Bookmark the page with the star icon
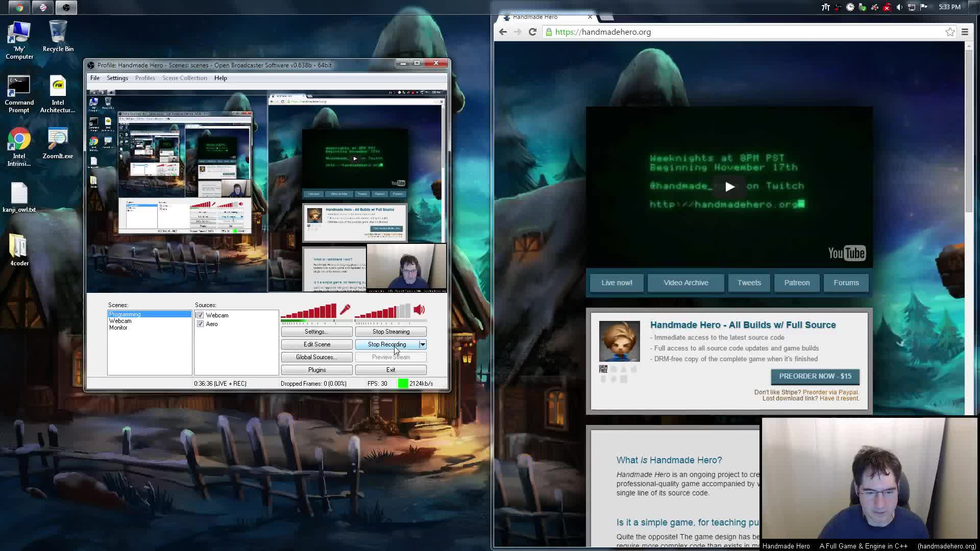This screenshot has width=980, height=551. pos(950,32)
